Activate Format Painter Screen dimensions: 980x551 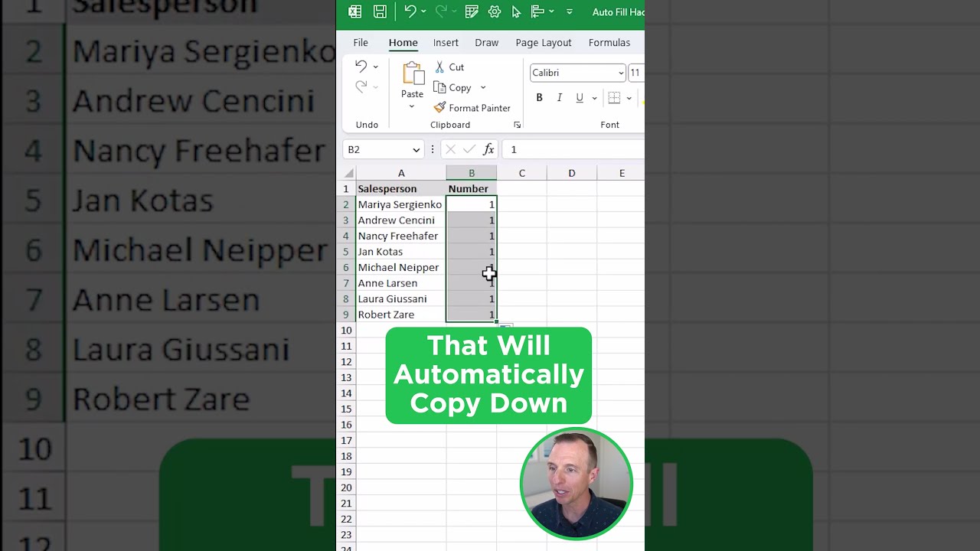coord(472,108)
